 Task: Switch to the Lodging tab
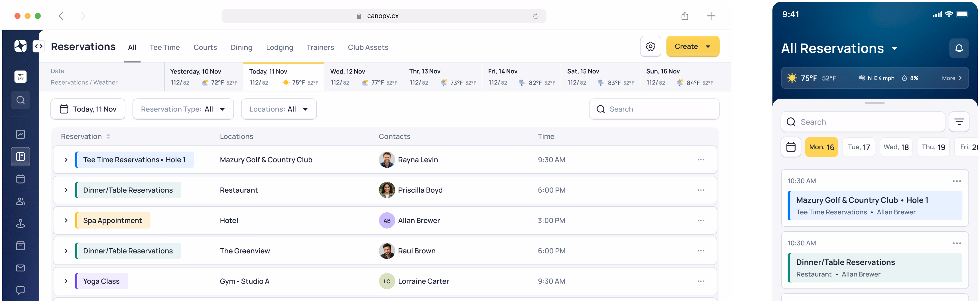[280, 48]
